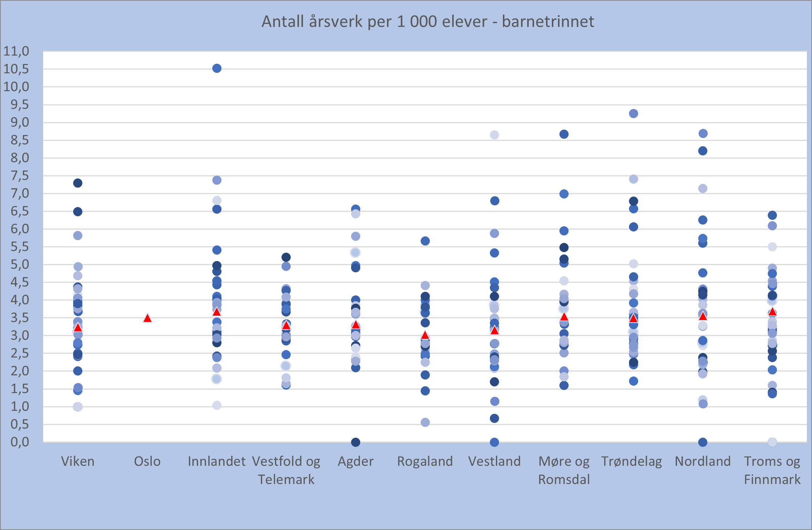Screen dimensions: 812x530
Task: Select the top Møre og Romsdal dot
Action: pos(564,134)
